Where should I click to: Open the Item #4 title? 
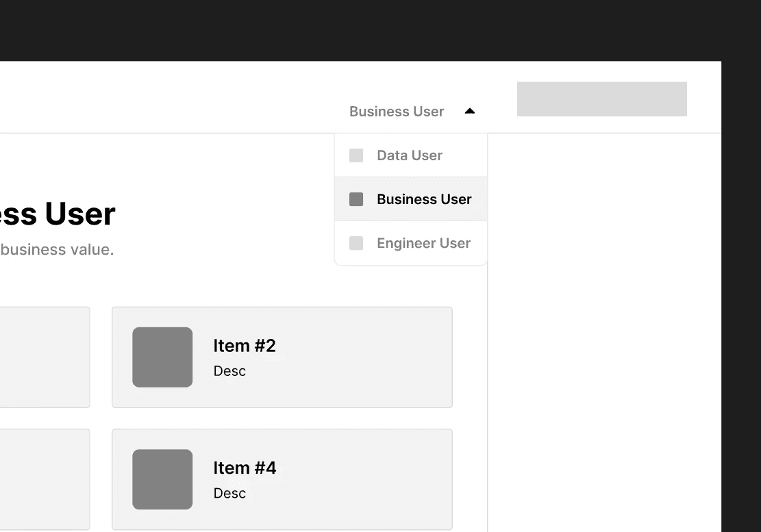tap(245, 468)
